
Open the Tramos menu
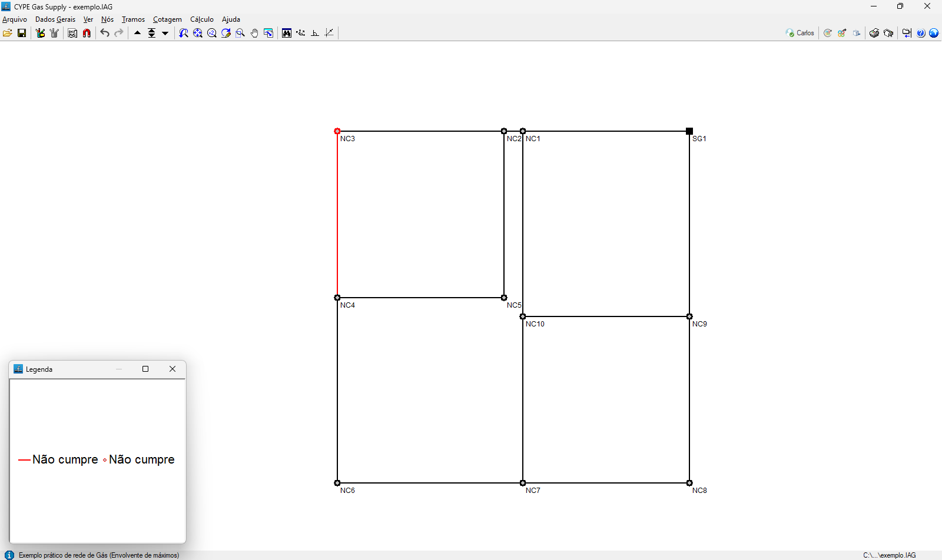(133, 19)
